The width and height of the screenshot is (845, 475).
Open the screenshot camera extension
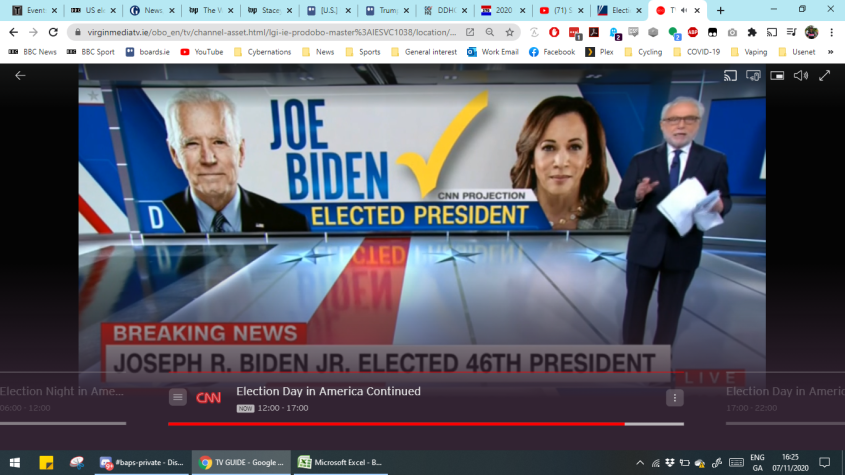pos(732,32)
